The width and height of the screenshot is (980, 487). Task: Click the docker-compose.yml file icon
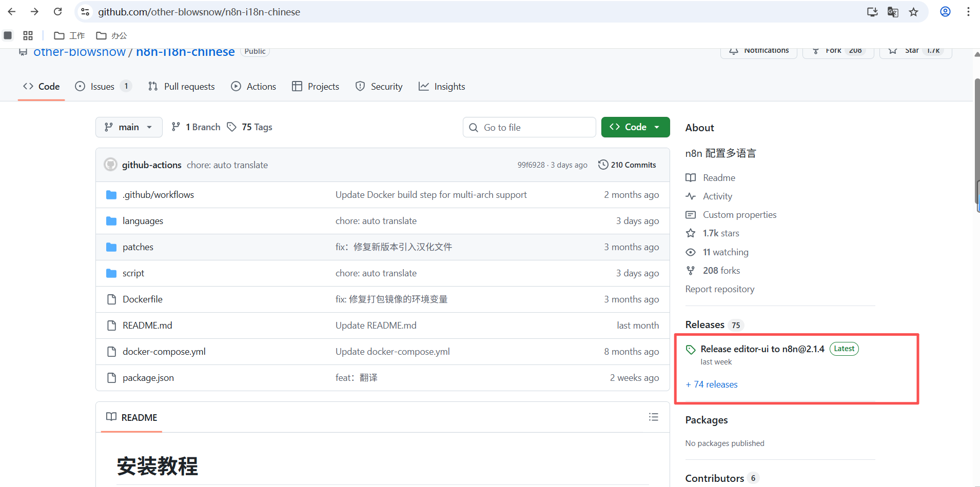click(x=111, y=352)
